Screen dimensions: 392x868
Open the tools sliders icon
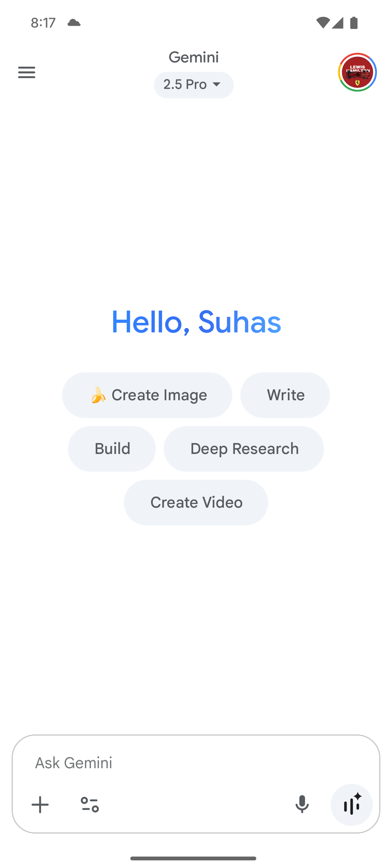click(x=90, y=805)
